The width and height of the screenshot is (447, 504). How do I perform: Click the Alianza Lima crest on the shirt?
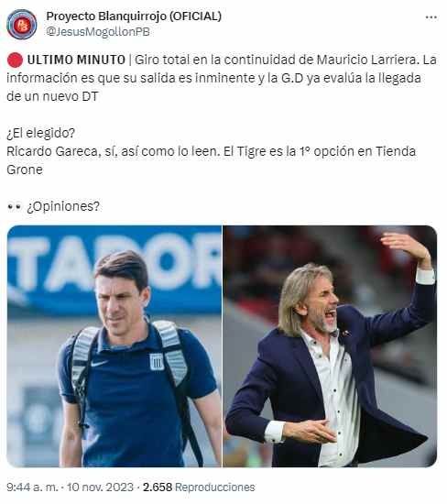pos(157,362)
